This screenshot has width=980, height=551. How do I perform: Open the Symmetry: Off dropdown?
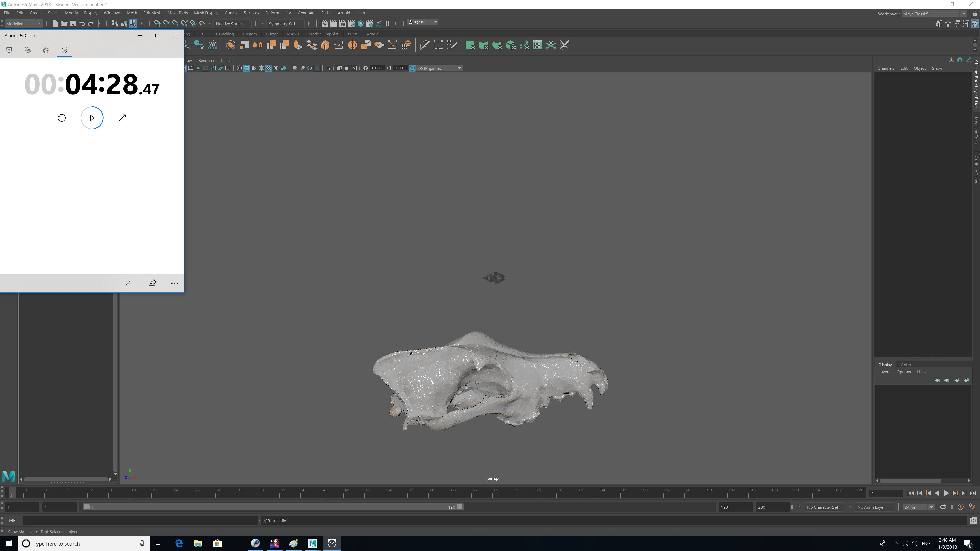click(286, 23)
